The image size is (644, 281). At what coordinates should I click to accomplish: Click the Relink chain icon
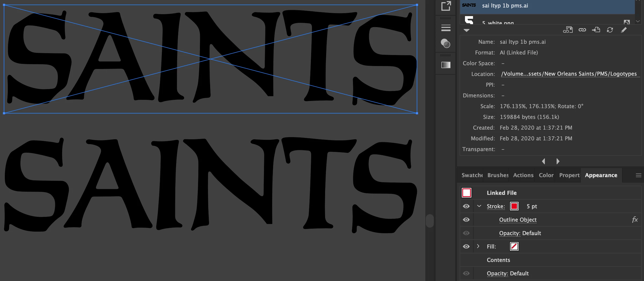[582, 30]
